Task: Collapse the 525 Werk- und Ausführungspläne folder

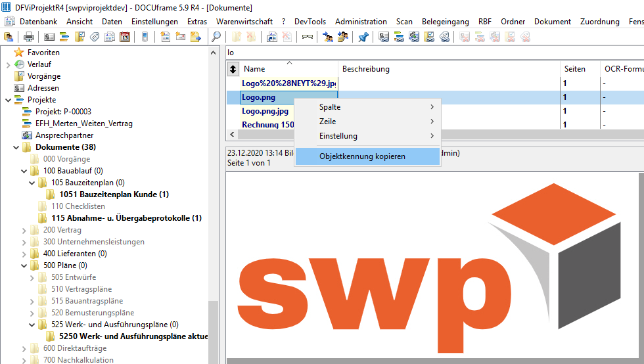Action: pos(32,325)
